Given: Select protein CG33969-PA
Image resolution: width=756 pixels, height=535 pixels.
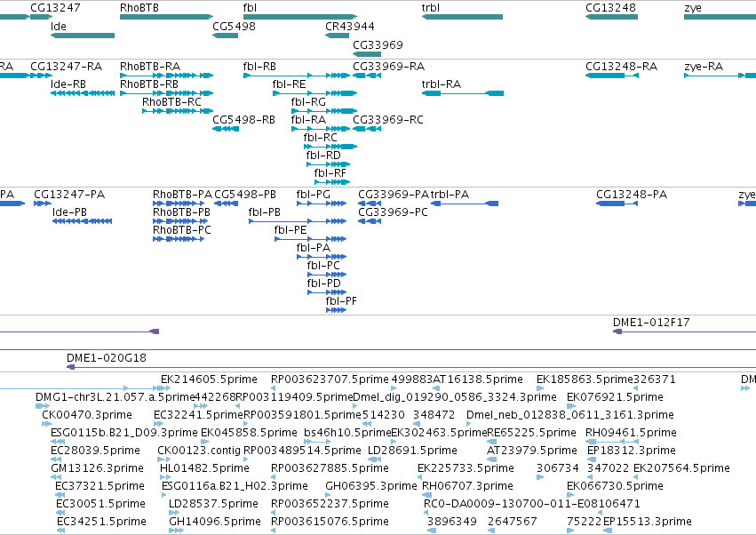Looking at the screenshot, I should [370, 204].
